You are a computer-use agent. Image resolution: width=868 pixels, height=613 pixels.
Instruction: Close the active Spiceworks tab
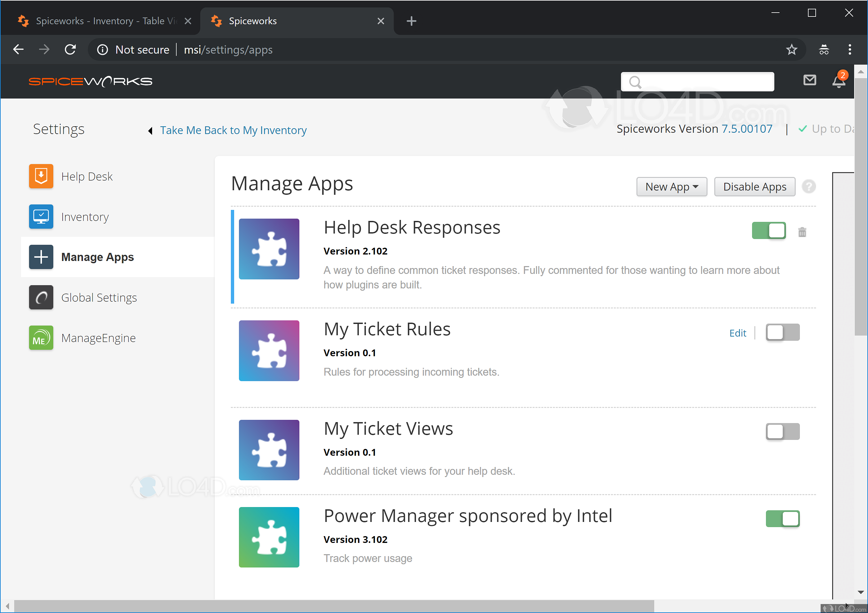pos(381,21)
